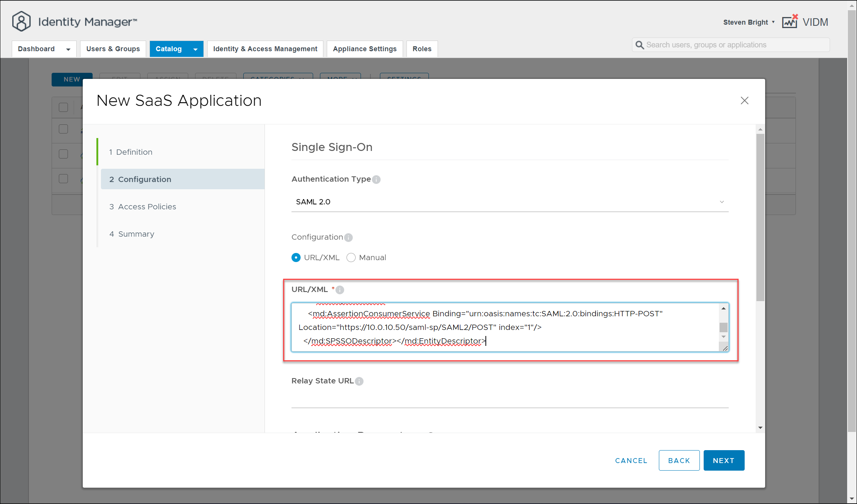
Task: Click the VIDM monitor status icon
Action: (790, 22)
